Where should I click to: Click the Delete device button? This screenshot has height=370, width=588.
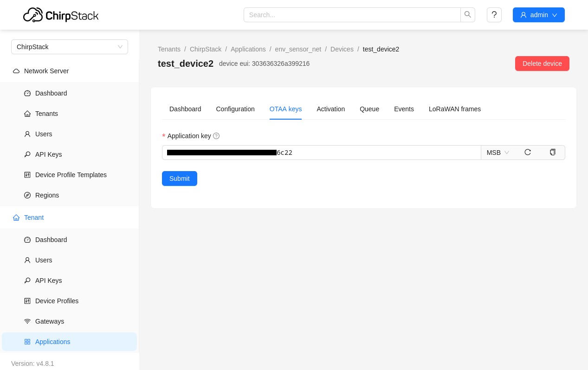(542, 64)
